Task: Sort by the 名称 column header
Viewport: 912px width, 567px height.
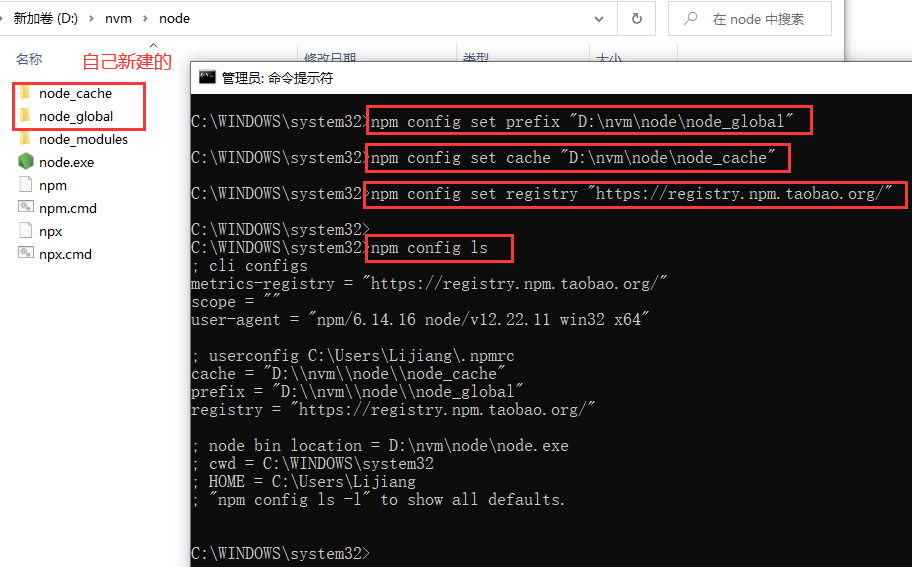Action: [x=29, y=59]
